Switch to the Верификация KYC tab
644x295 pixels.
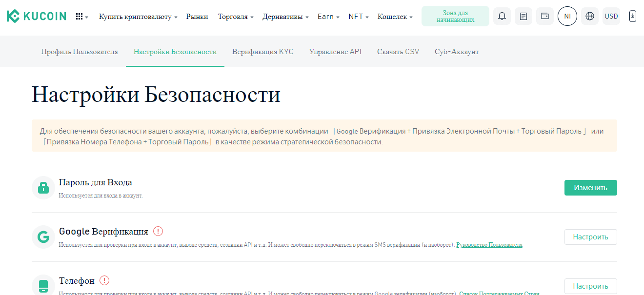pos(262,52)
